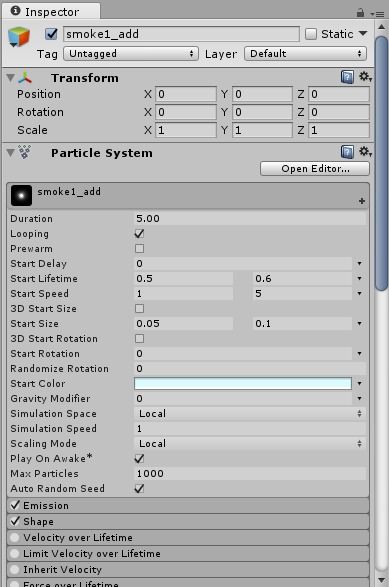
Task: Open Transform component help icon
Action: 347,77
